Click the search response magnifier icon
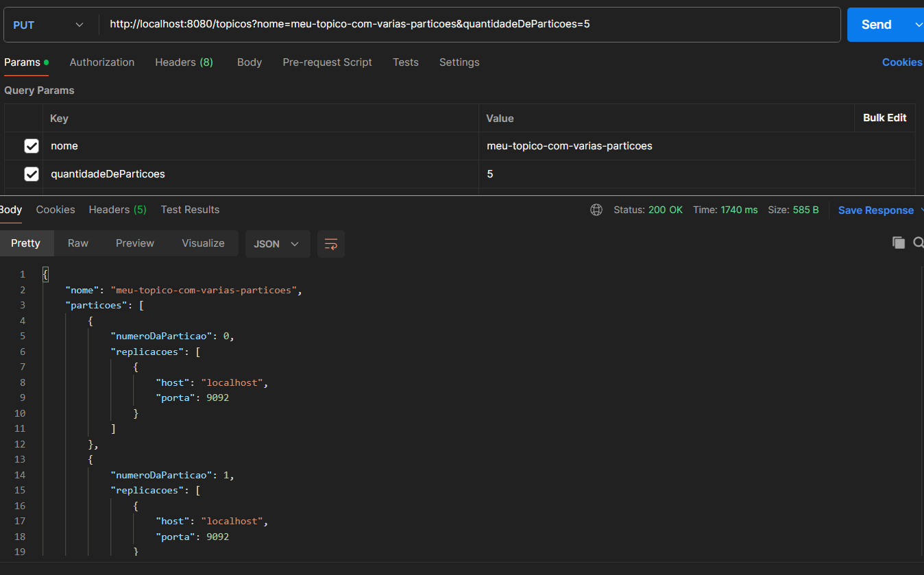 click(918, 243)
